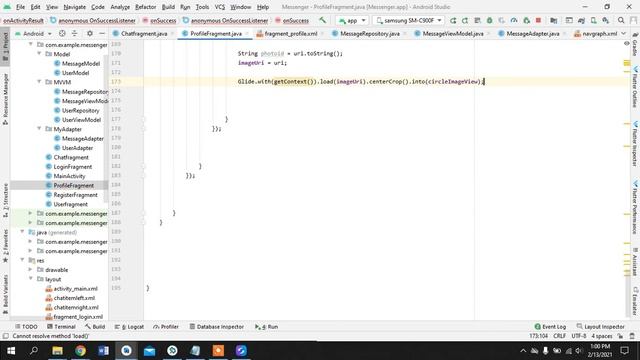Image resolution: width=640 pixels, height=360 pixels.
Task: Open the Refactor menu
Action: coord(146,7)
